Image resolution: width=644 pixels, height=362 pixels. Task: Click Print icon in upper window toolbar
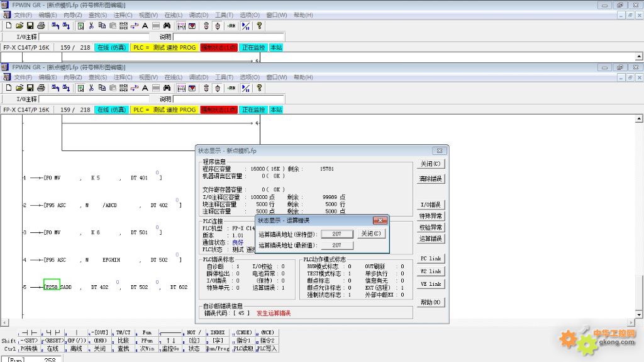[x=41, y=26]
